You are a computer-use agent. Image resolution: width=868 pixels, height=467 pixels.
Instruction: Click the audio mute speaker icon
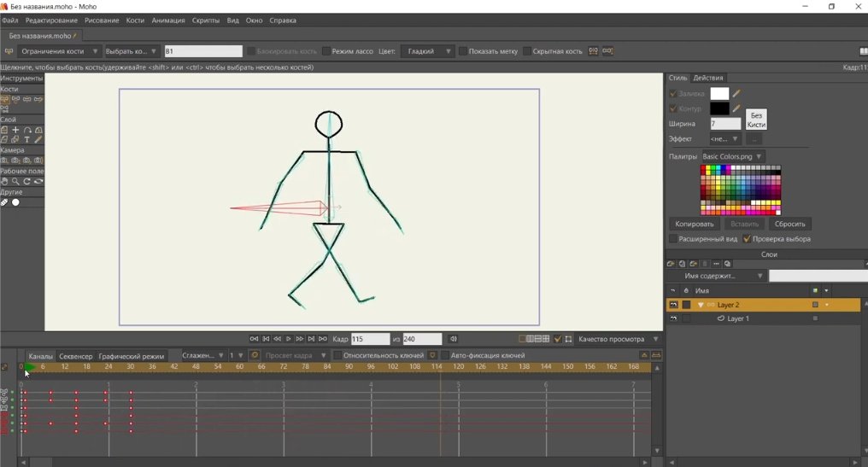point(453,339)
